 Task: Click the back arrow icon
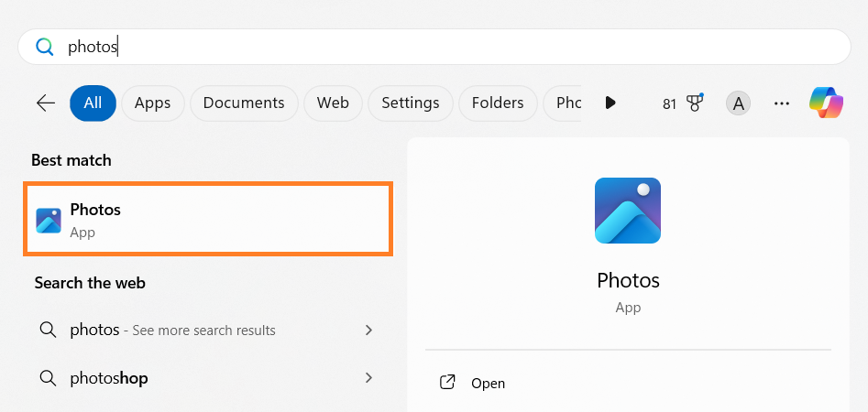point(46,103)
